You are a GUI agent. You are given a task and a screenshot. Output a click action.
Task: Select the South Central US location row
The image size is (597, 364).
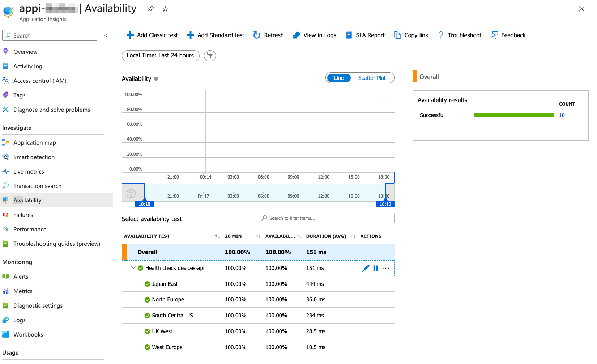pos(258,316)
